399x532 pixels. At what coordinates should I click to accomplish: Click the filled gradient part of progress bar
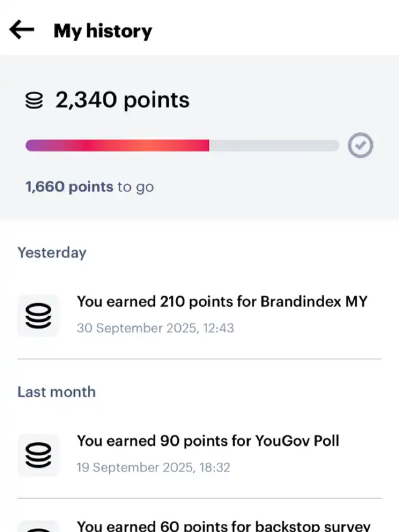pyautogui.click(x=117, y=145)
